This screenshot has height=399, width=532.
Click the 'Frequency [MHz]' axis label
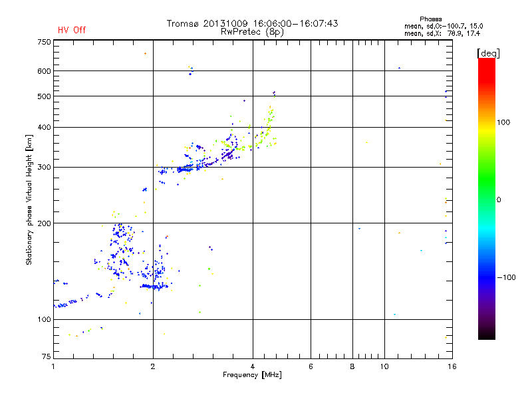(252, 375)
